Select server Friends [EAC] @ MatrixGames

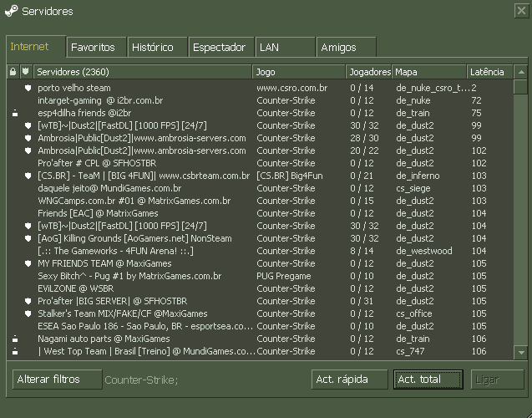point(260,213)
